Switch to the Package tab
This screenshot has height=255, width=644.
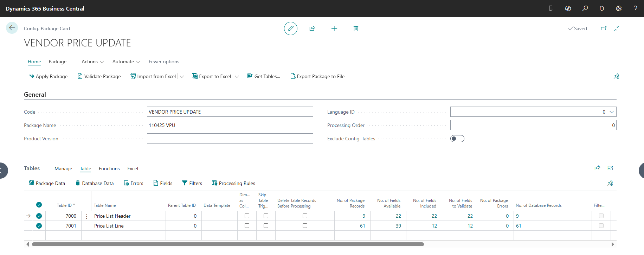tap(57, 62)
